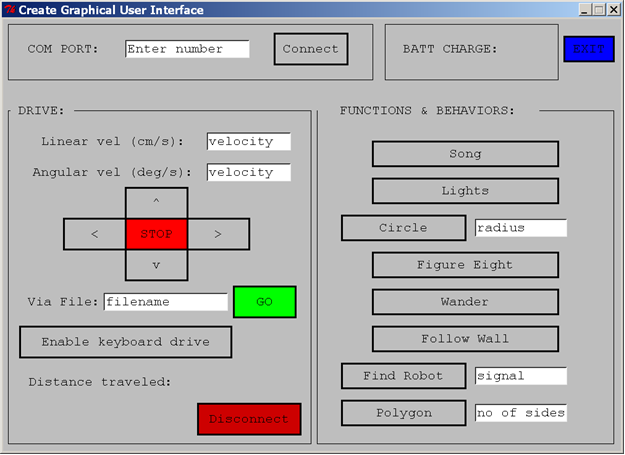This screenshot has width=625, height=455.
Task: Click the forward arrow (^) drive button
Action: click(x=156, y=202)
